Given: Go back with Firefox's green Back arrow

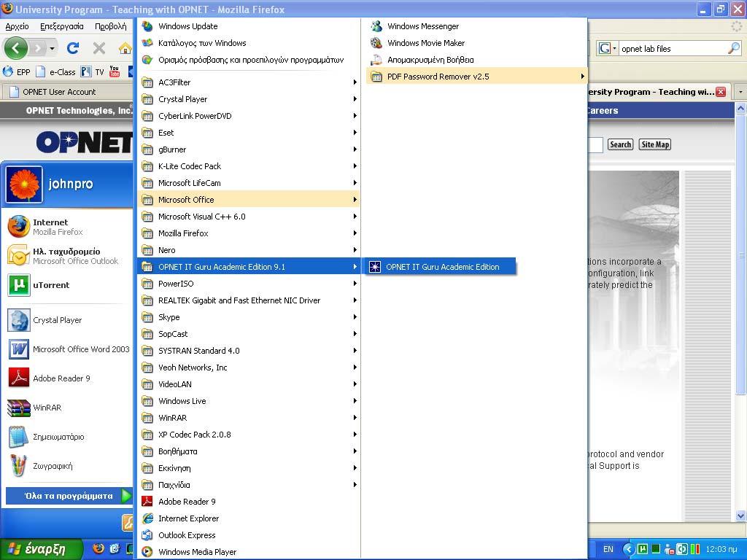Looking at the screenshot, I should (16, 48).
